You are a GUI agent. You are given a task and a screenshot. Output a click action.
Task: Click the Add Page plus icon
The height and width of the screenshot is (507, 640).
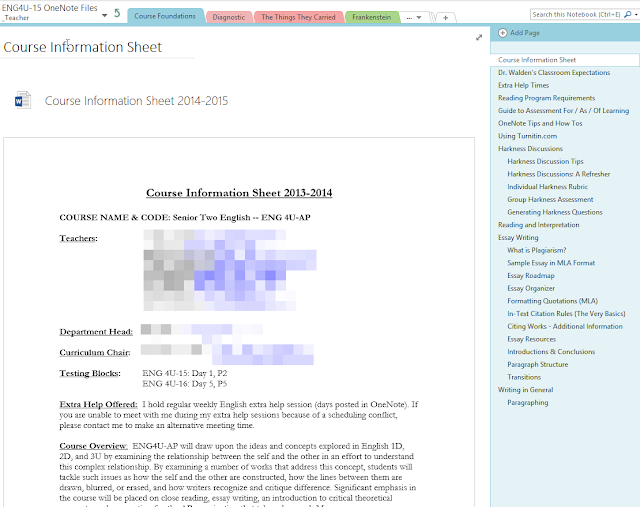click(502, 33)
